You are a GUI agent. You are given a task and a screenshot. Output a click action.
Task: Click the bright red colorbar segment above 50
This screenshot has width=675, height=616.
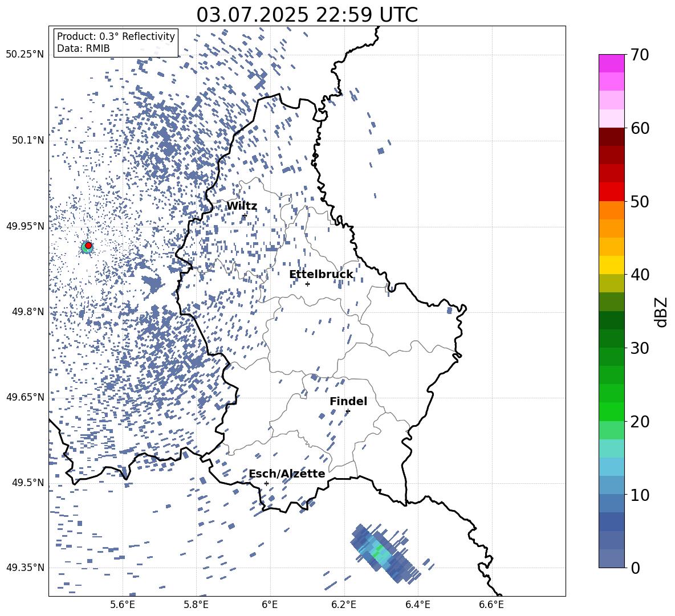pyautogui.click(x=611, y=192)
